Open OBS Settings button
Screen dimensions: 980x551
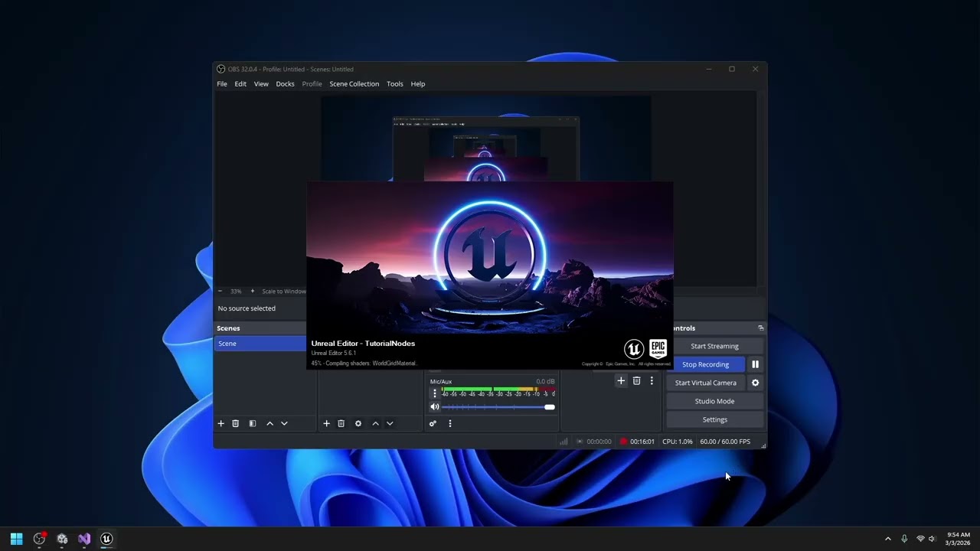714,419
